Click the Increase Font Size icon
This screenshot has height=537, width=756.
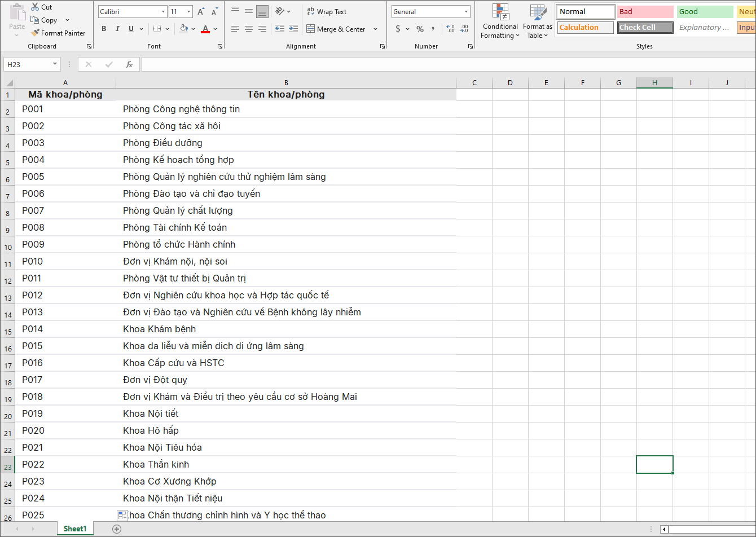[201, 12]
